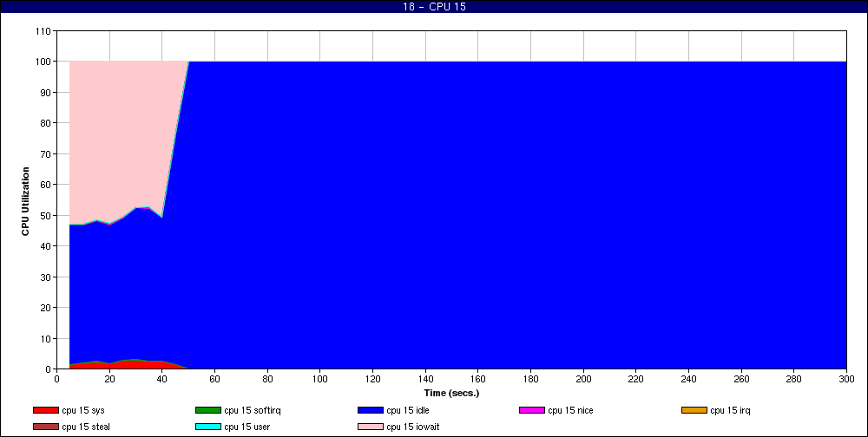Click the pink cpu 15 iowait legend swatch

pos(371,427)
